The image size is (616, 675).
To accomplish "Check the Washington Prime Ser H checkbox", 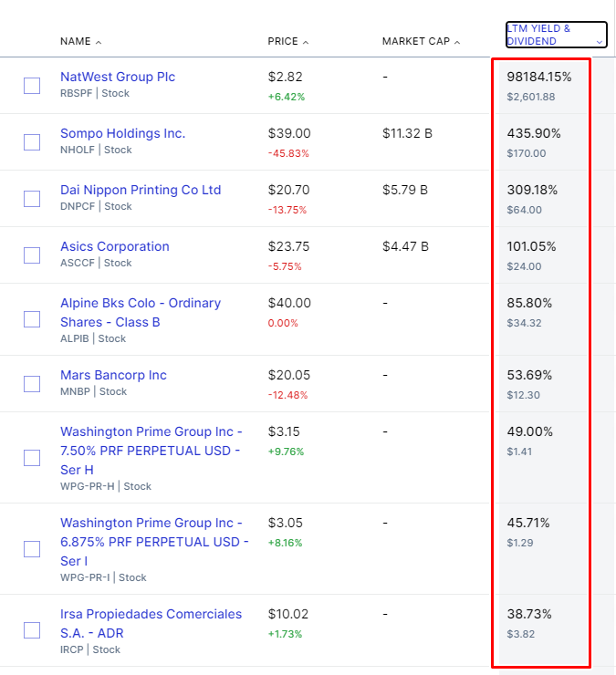I will (32, 458).
